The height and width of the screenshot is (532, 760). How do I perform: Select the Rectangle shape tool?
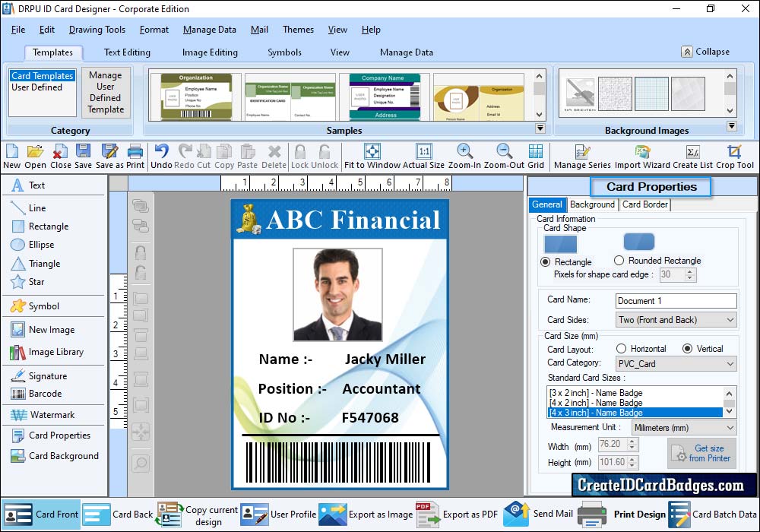point(40,226)
